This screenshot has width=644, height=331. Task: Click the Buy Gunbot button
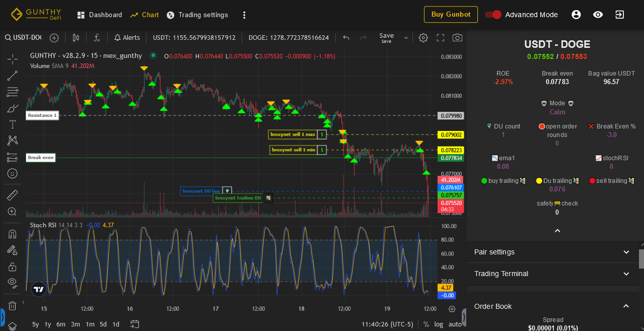tap(451, 15)
